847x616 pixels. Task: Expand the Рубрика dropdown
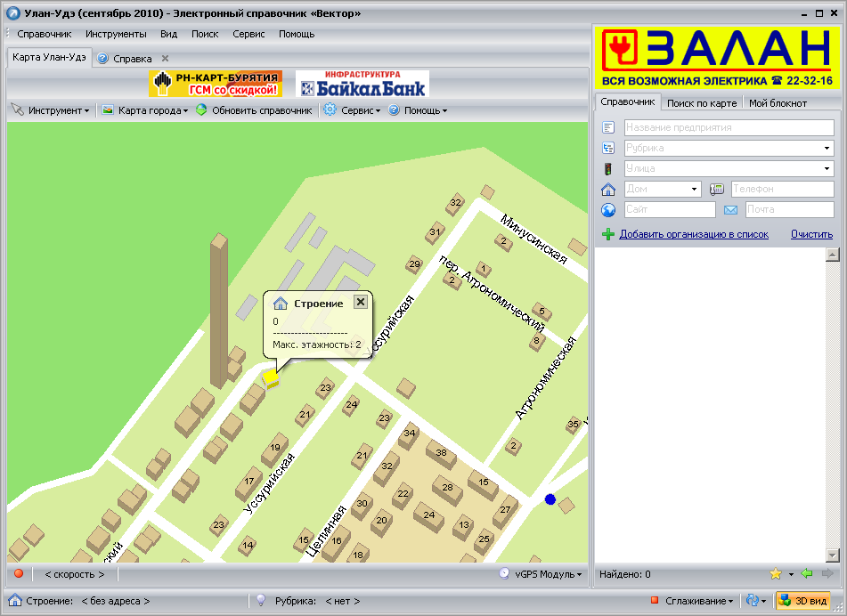[827, 148]
